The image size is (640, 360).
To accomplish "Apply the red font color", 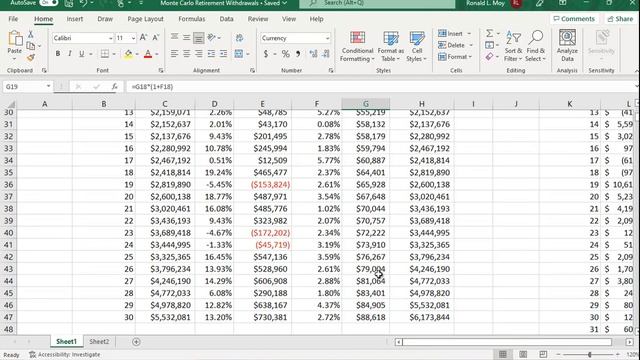I will [x=148, y=54].
